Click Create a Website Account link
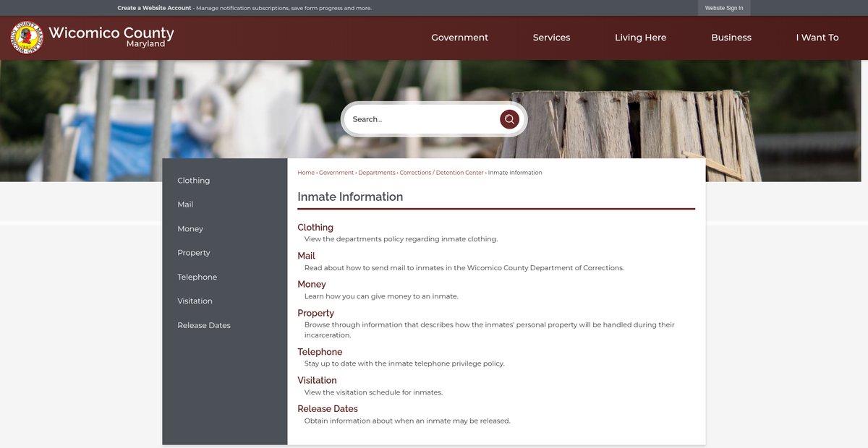Screen dimensions: 868x448 coord(154,8)
